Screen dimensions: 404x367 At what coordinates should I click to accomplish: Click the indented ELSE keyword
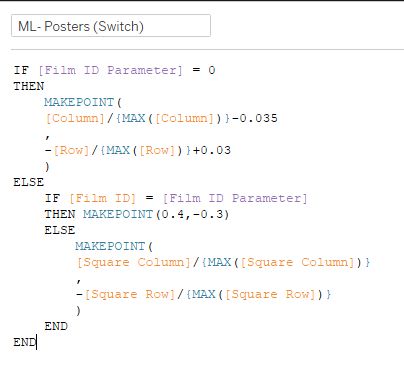60,230
